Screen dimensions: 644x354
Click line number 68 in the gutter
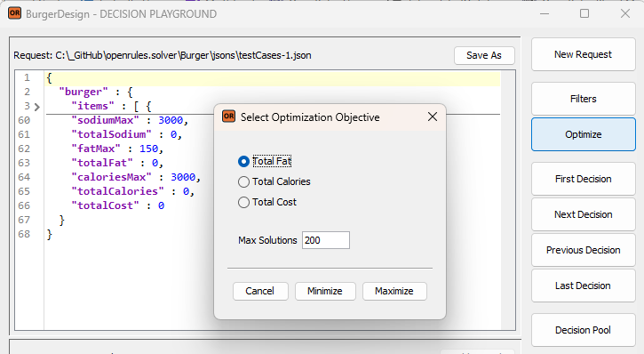24,234
